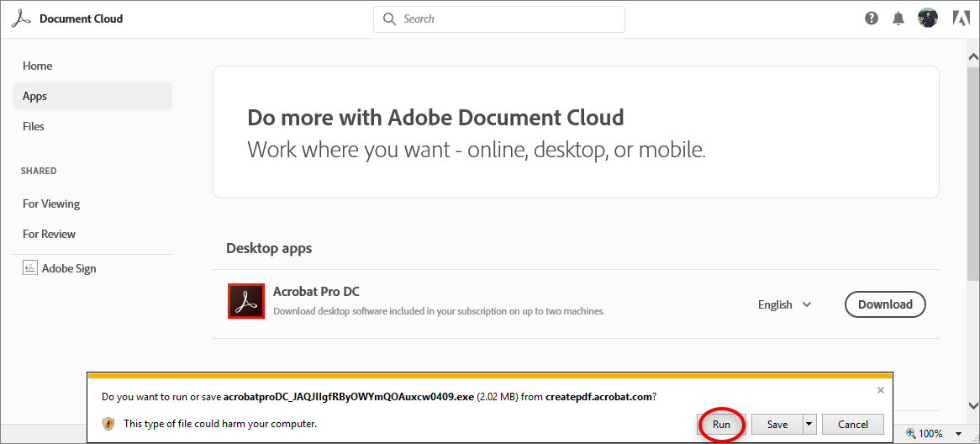The width and height of the screenshot is (980, 444).
Task: Select Apps in the sidebar
Action: [92, 96]
